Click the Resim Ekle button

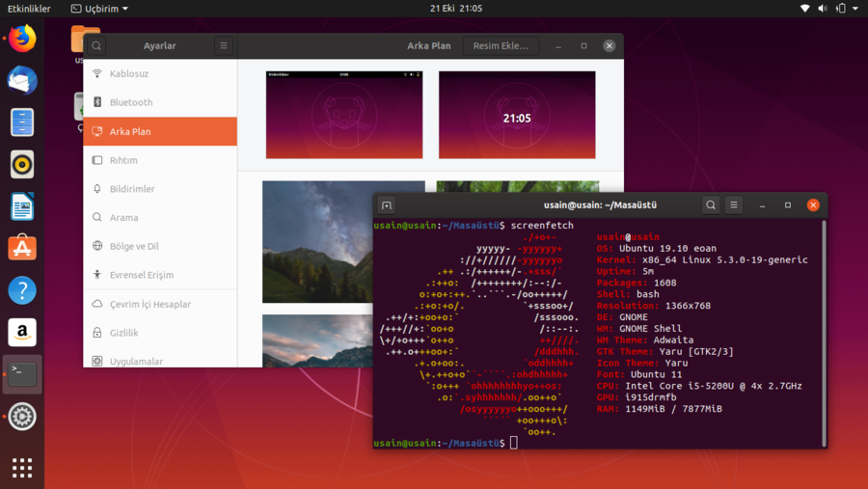pos(501,45)
